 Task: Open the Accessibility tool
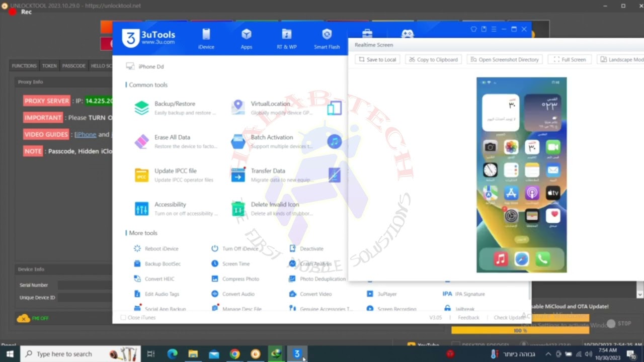[x=176, y=209]
